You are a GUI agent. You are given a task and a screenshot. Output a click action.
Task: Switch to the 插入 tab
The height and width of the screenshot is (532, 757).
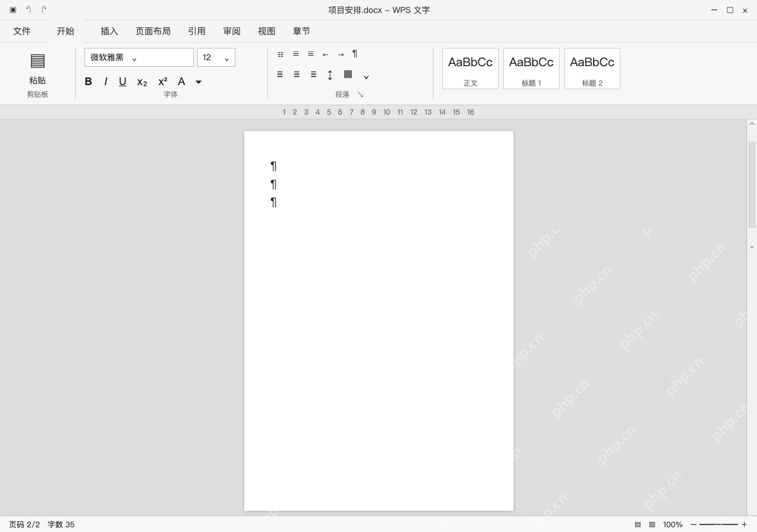(x=109, y=31)
